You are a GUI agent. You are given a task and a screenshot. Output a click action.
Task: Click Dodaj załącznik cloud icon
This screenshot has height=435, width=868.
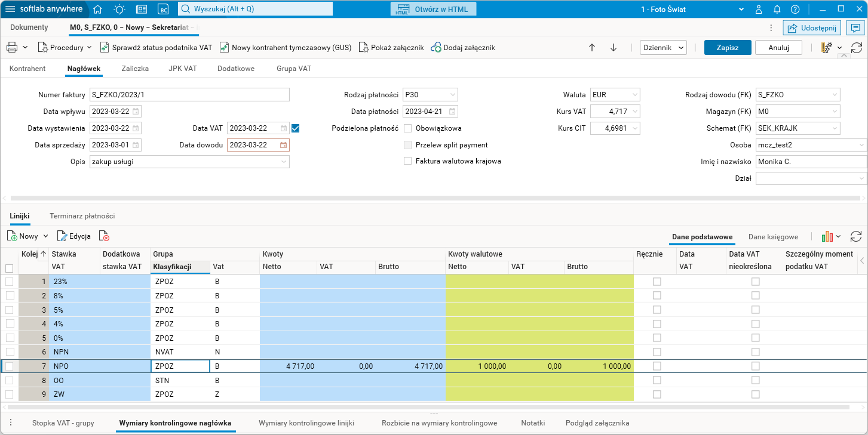pyautogui.click(x=436, y=48)
